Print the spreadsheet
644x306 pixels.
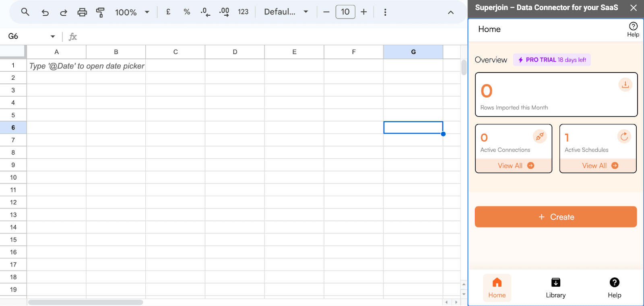click(x=82, y=12)
